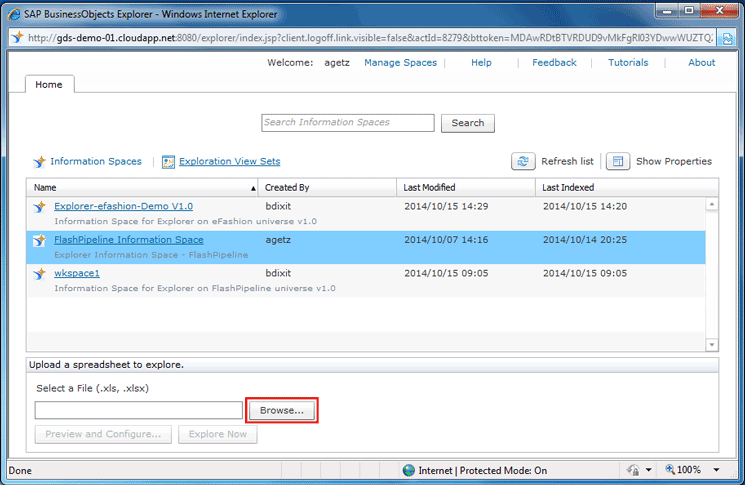Click the Browse... button
The image size is (745, 485).
click(x=282, y=410)
